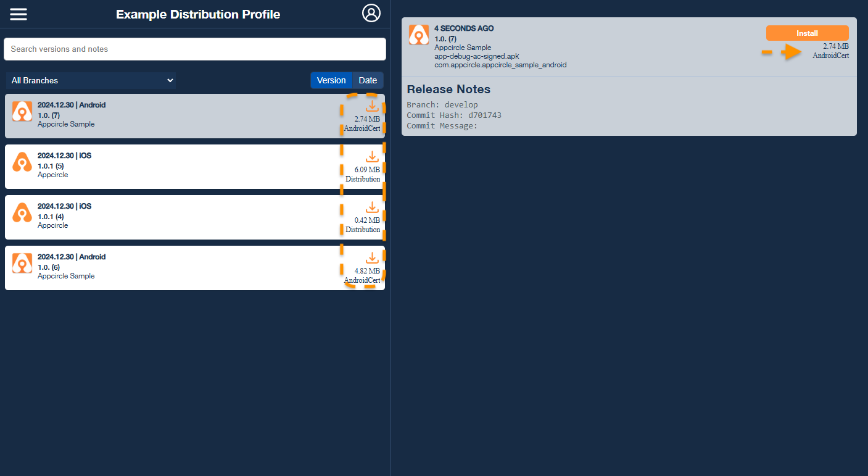The image size is (868, 476).
Task: Click the Install button
Action: coord(807,33)
